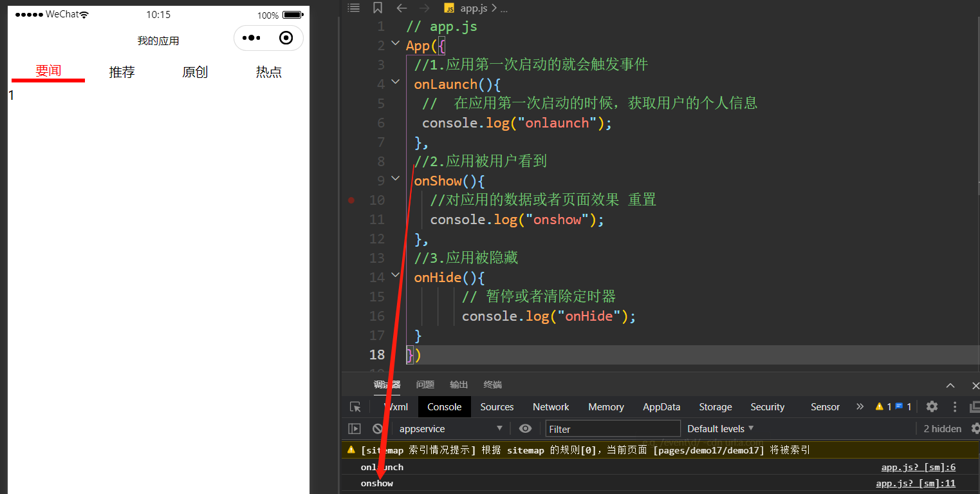The width and height of the screenshot is (980, 494).
Task: Click the sitemap warning message row
Action: click(x=660, y=450)
